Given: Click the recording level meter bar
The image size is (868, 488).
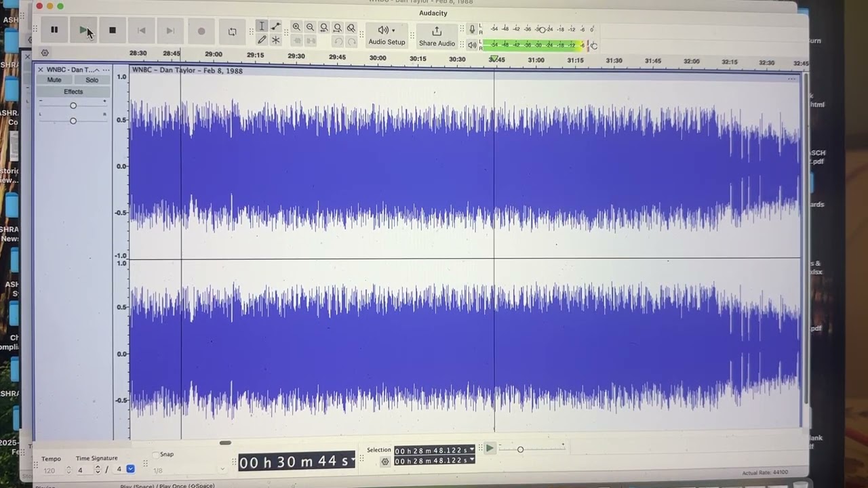Looking at the screenshot, I should (x=539, y=29).
